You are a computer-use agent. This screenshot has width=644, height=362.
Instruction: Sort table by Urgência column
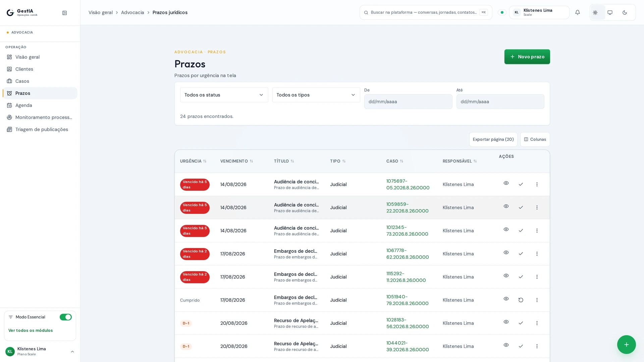[193, 161]
